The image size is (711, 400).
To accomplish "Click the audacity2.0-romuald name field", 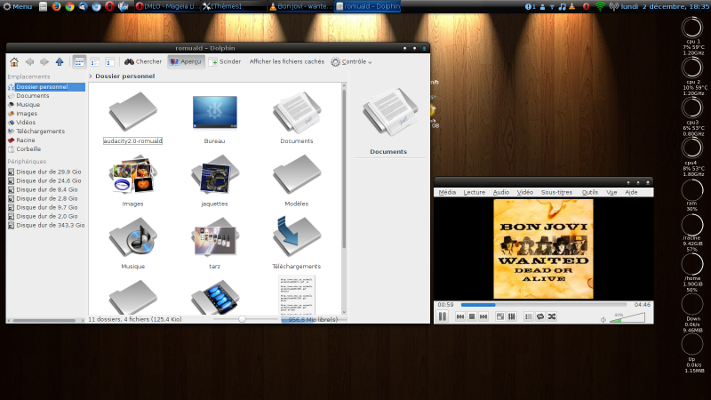I will pos(133,141).
